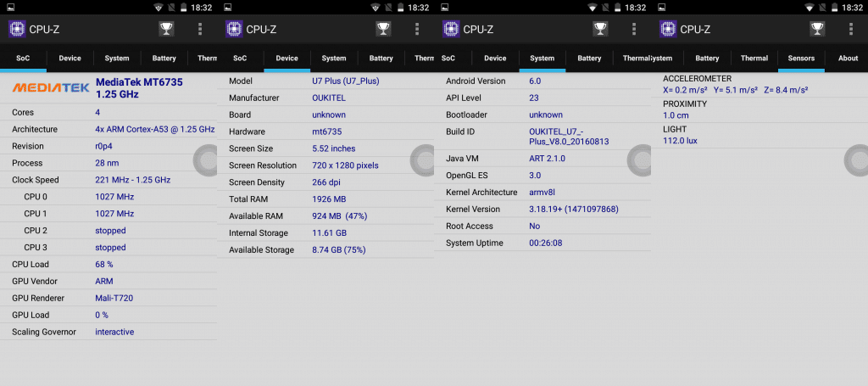Click the Process value '28 nm'
Screen dimensions: 868x386
coord(107,163)
